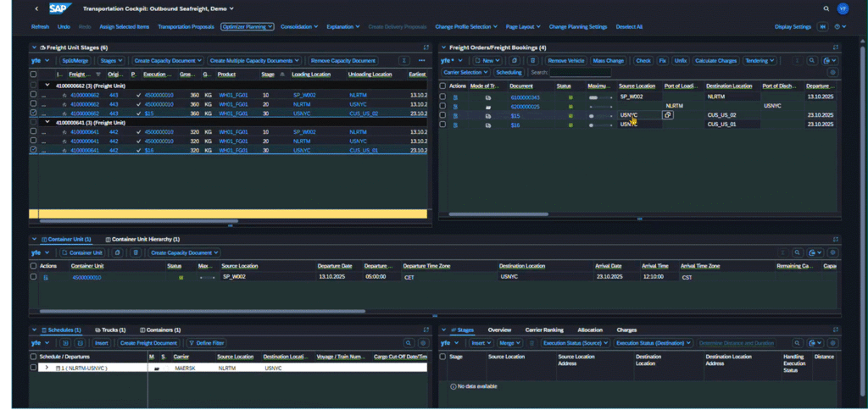Image resolution: width=868 pixels, height=410 pixels.
Task: Click the YF user avatar
Action: [x=842, y=8]
